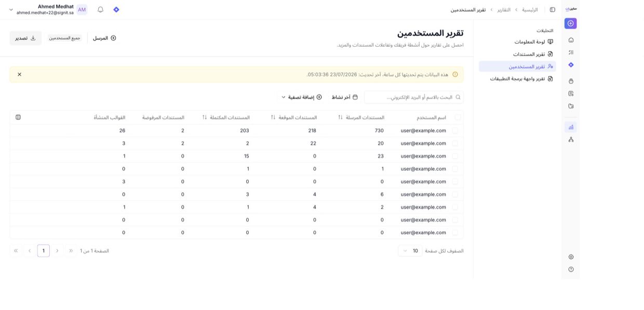This screenshot has height=310, width=644.
Task: Check the row with 2 sent documents
Action: pyautogui.click(x=455, y=207)
